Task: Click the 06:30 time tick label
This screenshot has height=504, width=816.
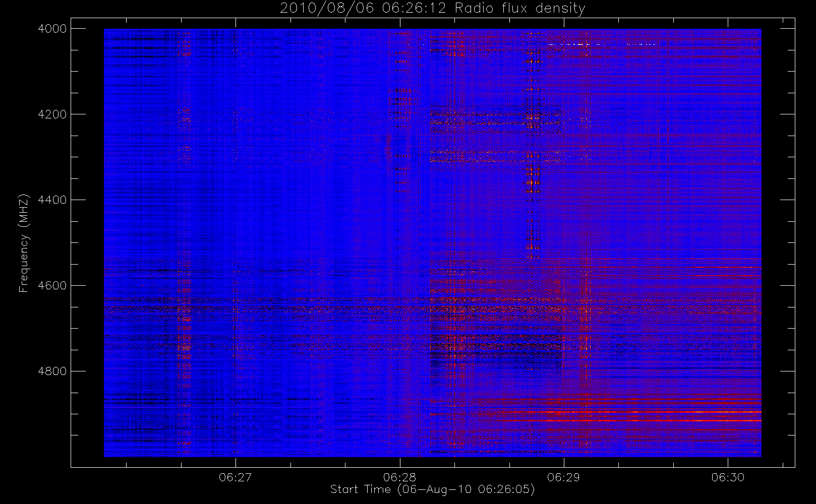Action: point(728,477)
